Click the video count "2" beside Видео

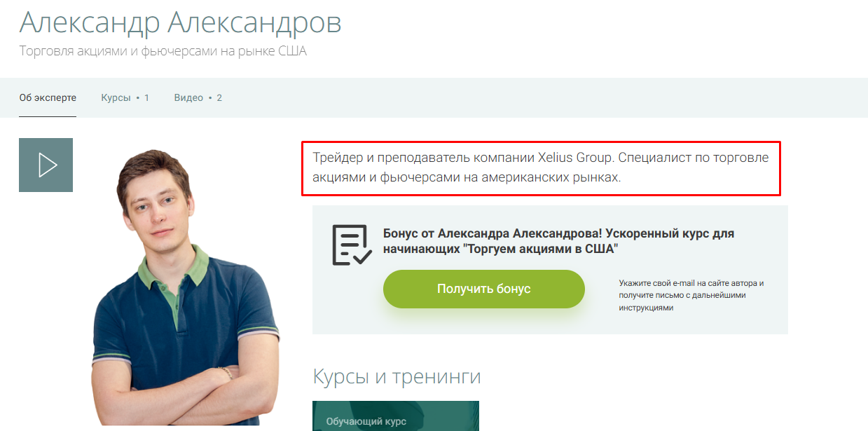click(219, 97)
